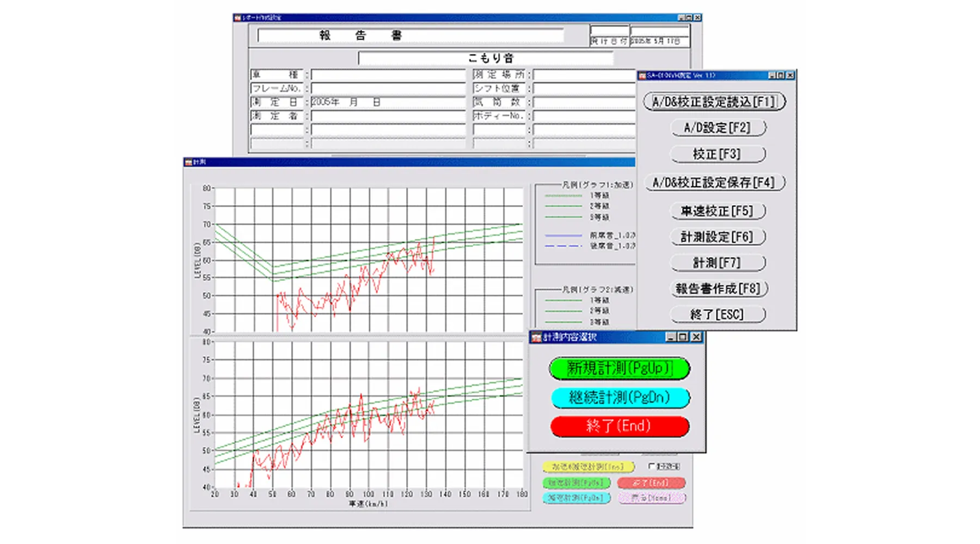Click the こもり音 title field
This screenshot has width=980, height=544.
(x=486, y=58)
